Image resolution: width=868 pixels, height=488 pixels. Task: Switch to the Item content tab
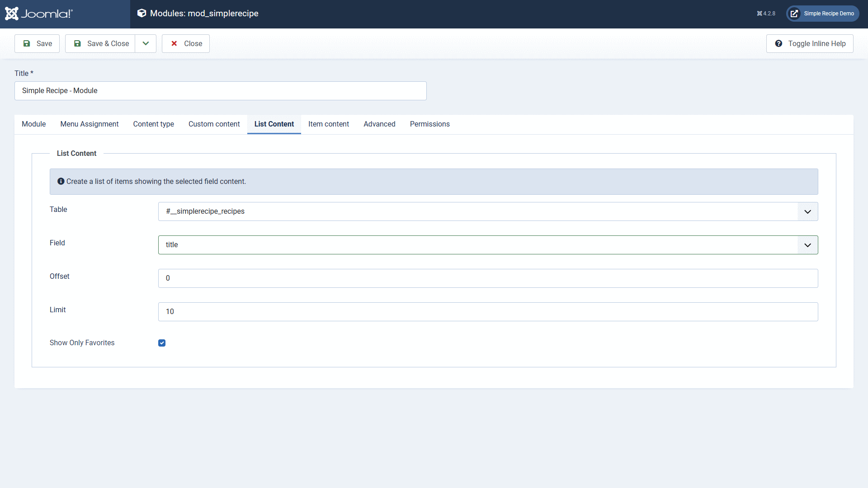click(328, 124)
